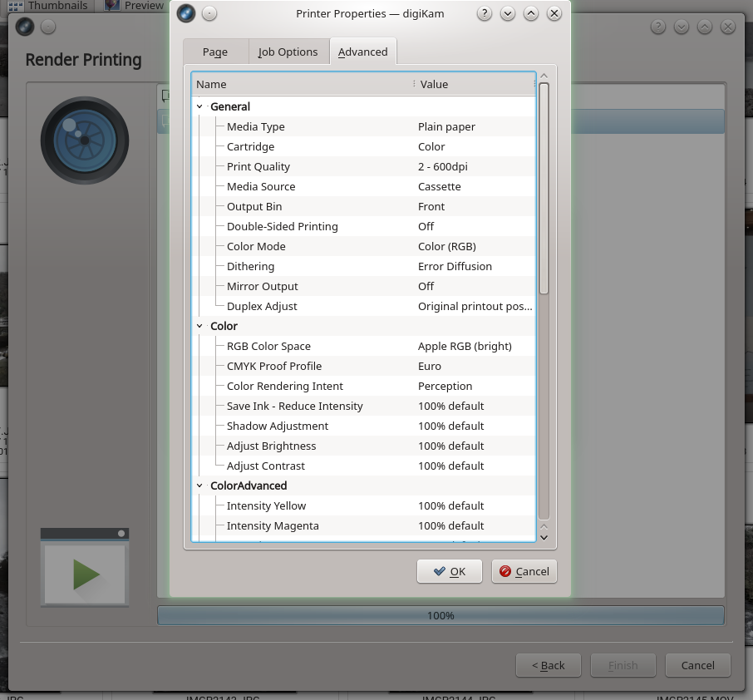Screen dimensions: 753x700
Task: Go back with the Back button
Action: (x=548, y=665)
